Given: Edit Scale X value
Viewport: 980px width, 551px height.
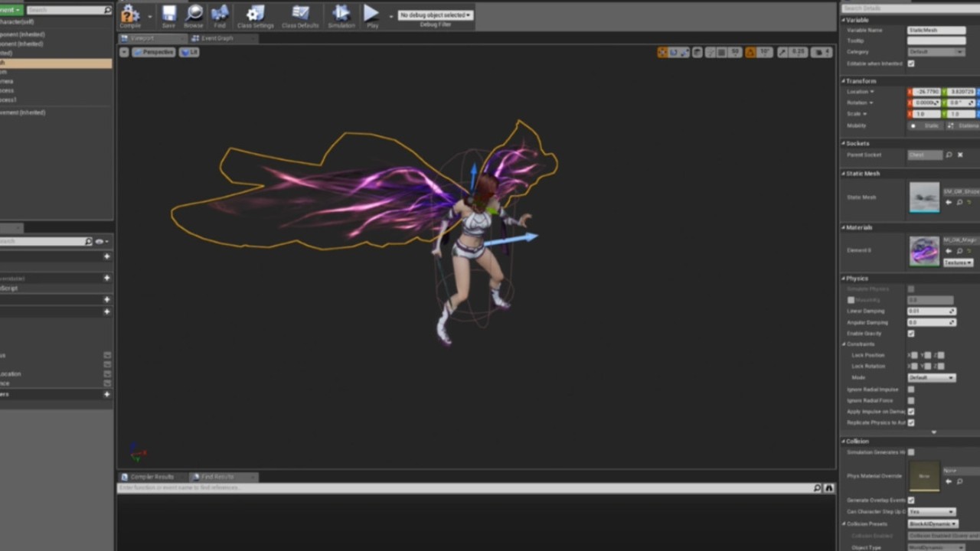Looking at the screenshot, I should 926,114.
